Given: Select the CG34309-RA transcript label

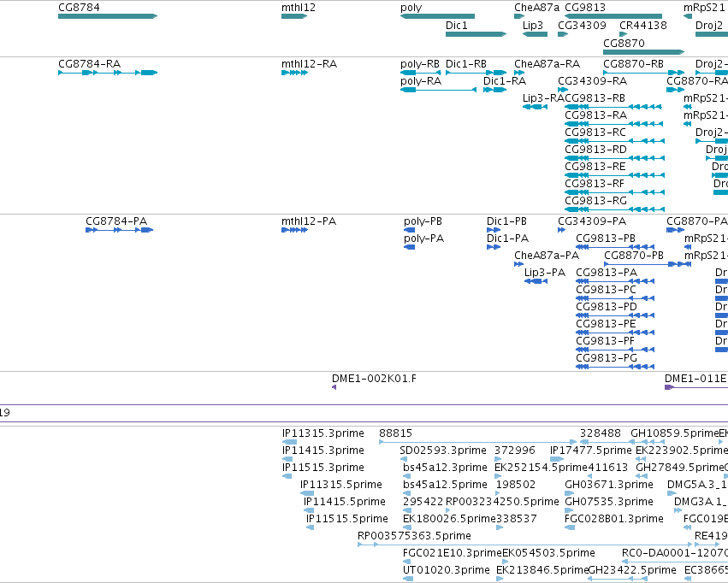Looking at the screenshot, I should coord(593,80).
